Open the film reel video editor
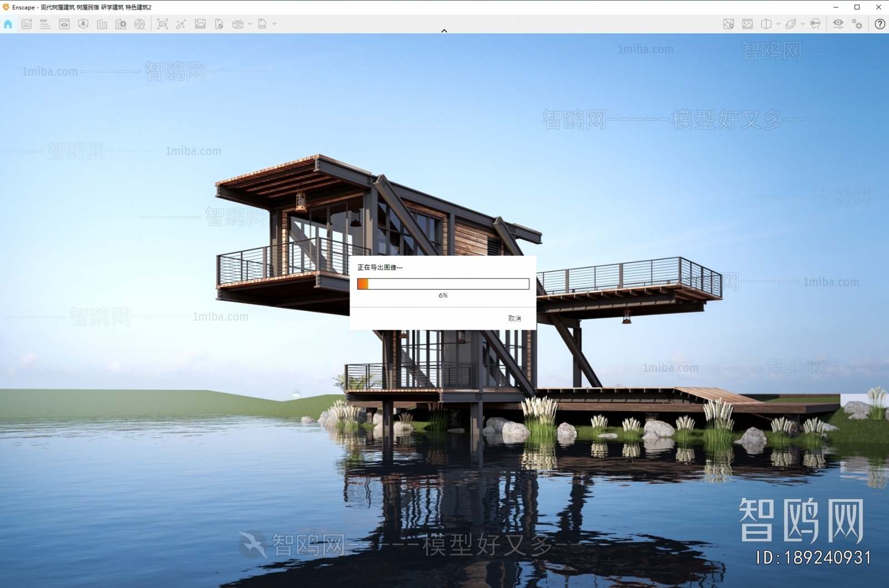The width and height of the screenshot is (889, 588). (x=140, y=24)
